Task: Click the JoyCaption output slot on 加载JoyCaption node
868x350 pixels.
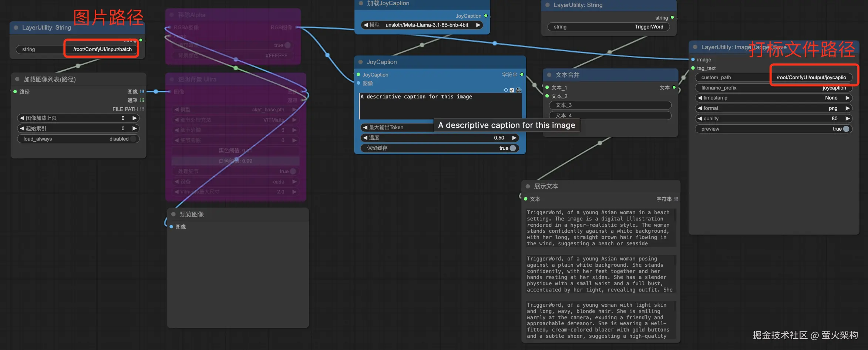Action: click(486, 16)
